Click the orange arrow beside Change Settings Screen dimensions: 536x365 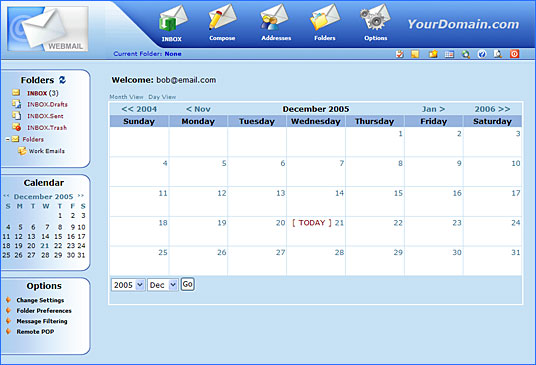[9, 300]
